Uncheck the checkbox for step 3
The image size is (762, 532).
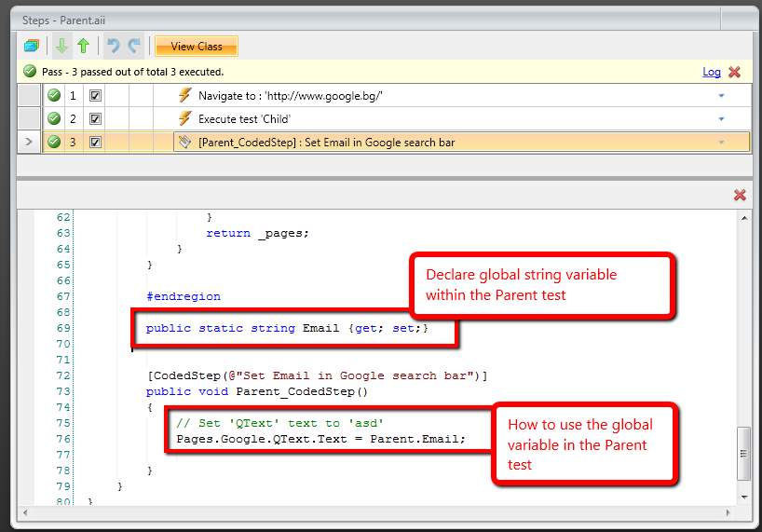[x=95, y=143]
